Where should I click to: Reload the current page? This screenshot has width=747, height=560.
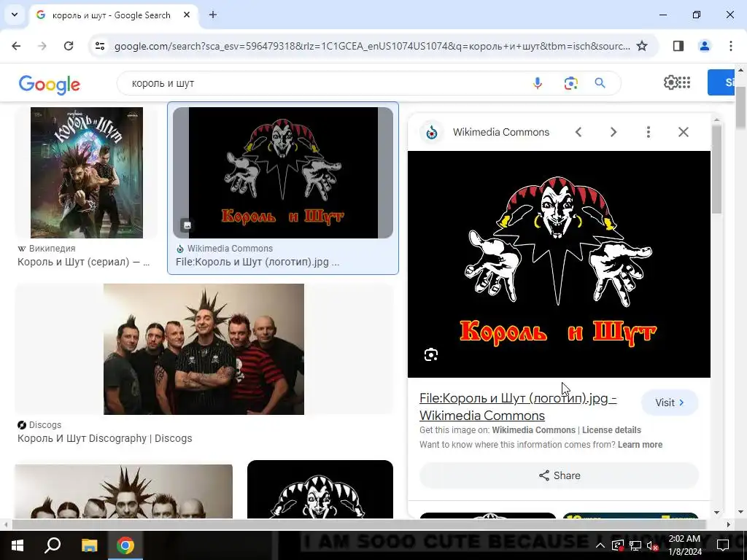click(69, 46)
